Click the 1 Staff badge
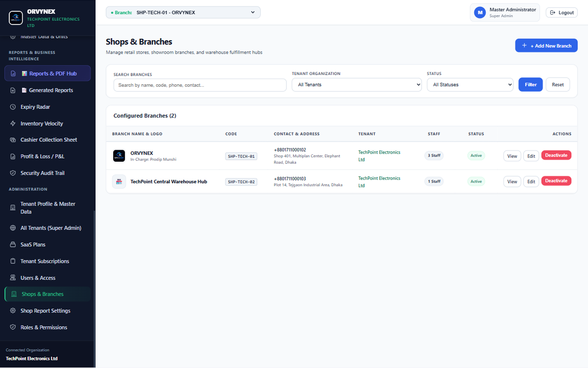The width and height of the screenshot is (588, 368). 434,181
